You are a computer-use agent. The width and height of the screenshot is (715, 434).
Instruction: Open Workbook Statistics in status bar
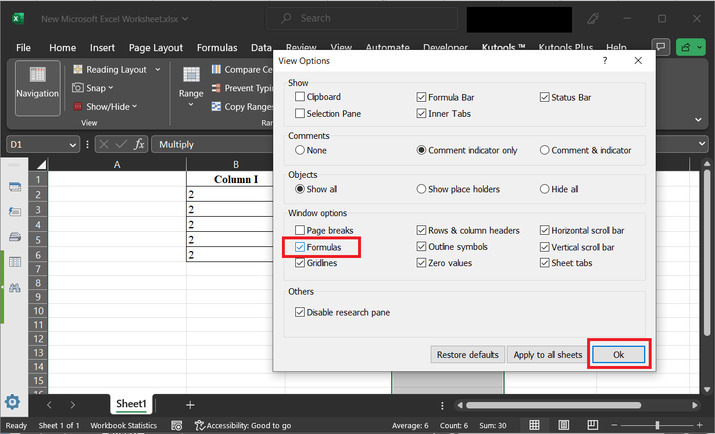click(124, 425)
